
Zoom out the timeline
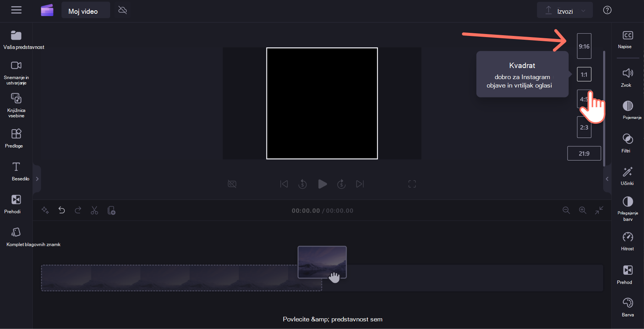566,210
